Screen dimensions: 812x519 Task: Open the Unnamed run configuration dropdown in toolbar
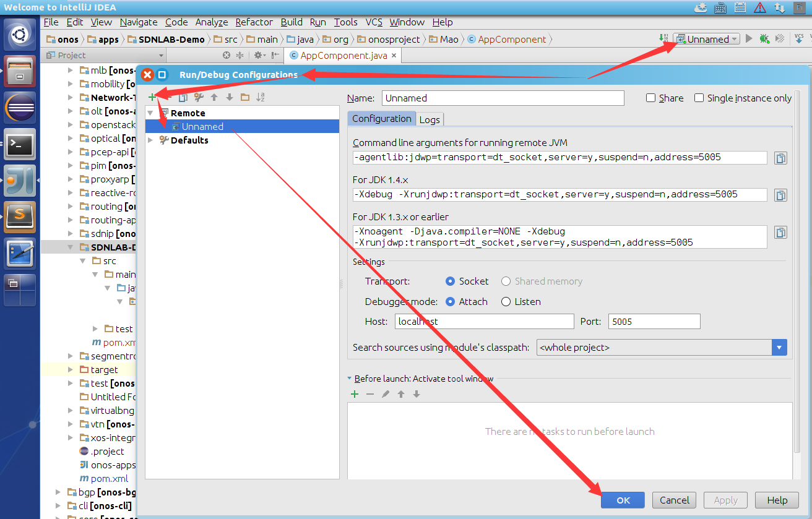706,38
